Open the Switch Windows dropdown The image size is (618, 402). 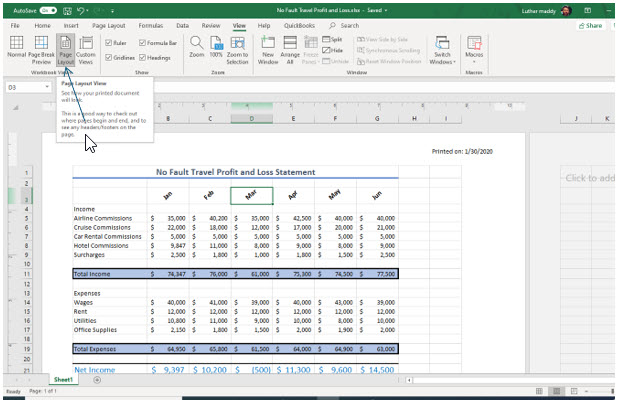(x=442, y=50)
